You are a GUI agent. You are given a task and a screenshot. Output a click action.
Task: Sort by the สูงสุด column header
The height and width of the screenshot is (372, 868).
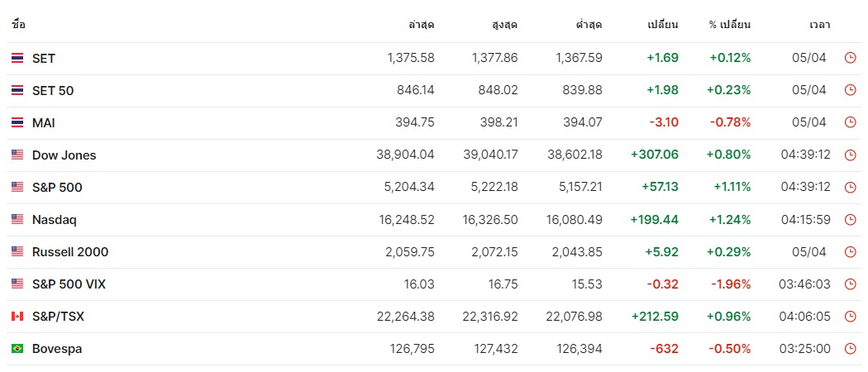(505, 25)
